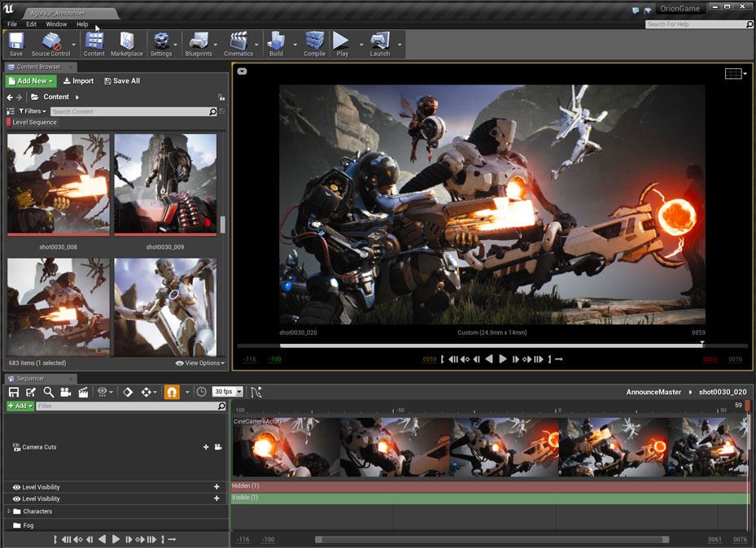Click the camera icon on Camera Cuts track

point(218,447)
